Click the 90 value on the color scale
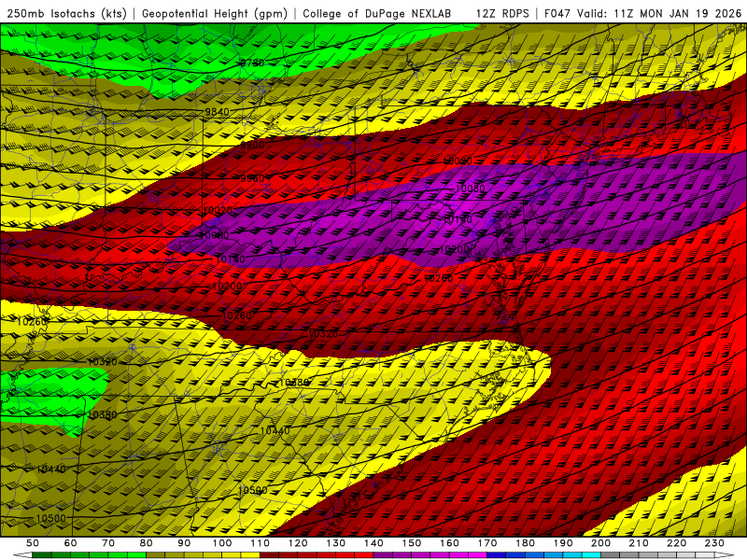Viewport: 747px width, 560px height. tap(184, 543)
